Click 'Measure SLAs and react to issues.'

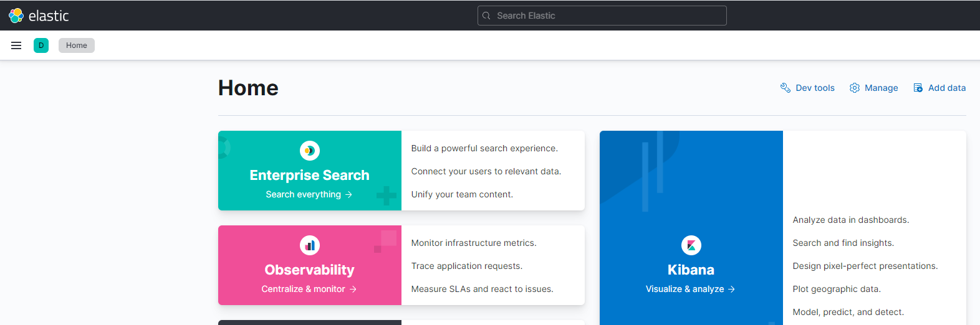(483, 289)
